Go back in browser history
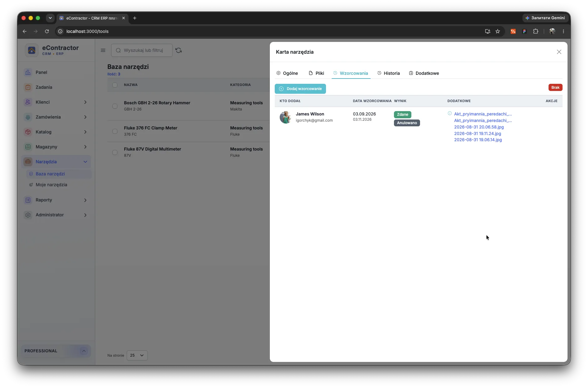The image size is (588, 388). (x=25, y=31)
